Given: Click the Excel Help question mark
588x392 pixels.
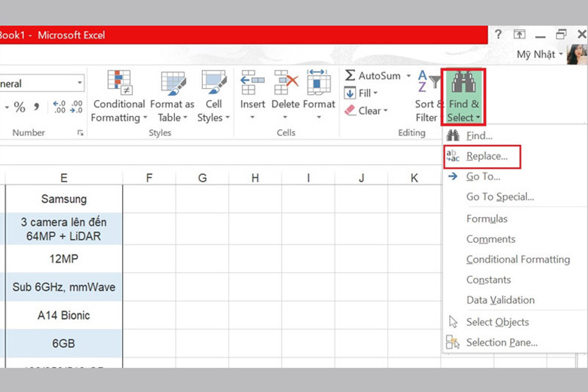Looking at the screenshot, I should point(498,35).
